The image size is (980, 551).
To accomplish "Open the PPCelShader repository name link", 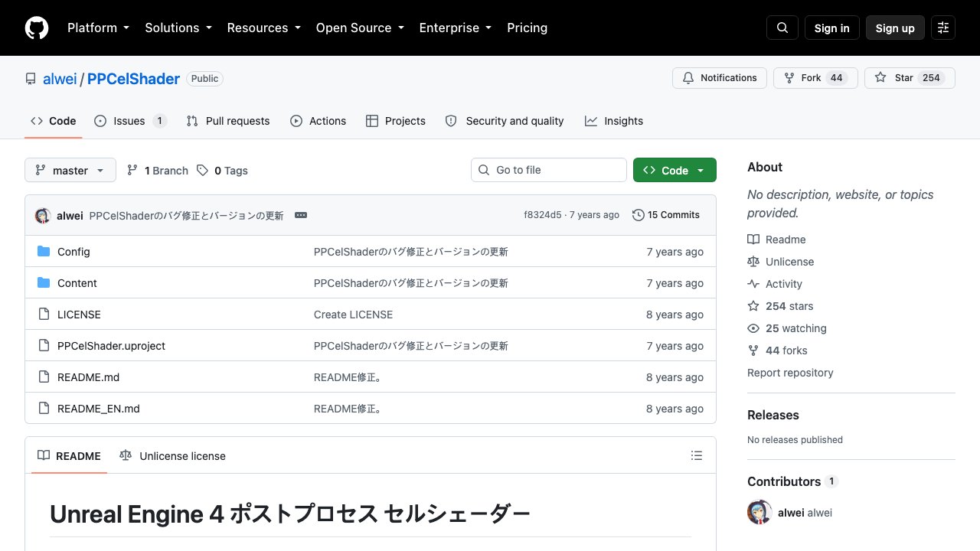I will (x=134, y=79).
